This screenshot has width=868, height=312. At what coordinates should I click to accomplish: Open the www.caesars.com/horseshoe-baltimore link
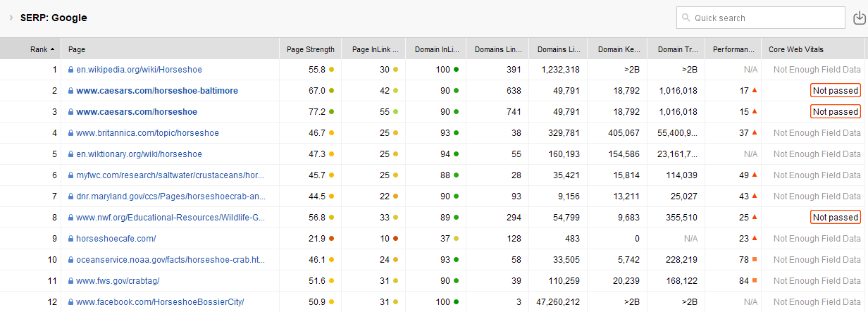157,91
